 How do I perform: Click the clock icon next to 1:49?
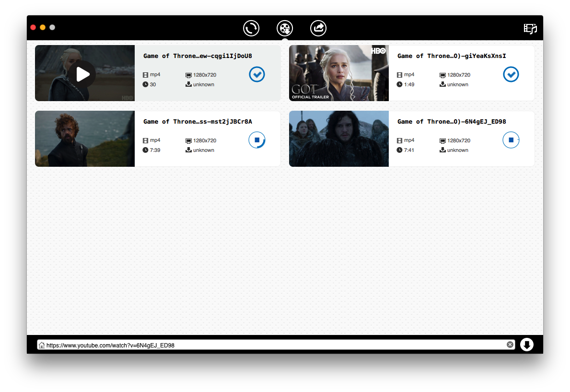click(399, 84)
